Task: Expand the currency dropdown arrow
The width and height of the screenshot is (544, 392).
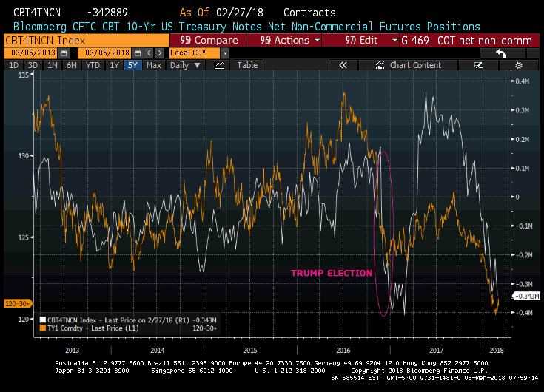Action: click(225, 53)
